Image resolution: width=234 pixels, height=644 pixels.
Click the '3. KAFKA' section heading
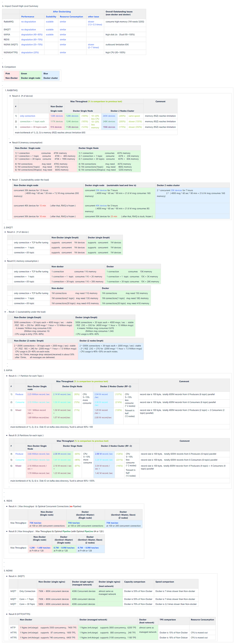(x=8, y=370)
